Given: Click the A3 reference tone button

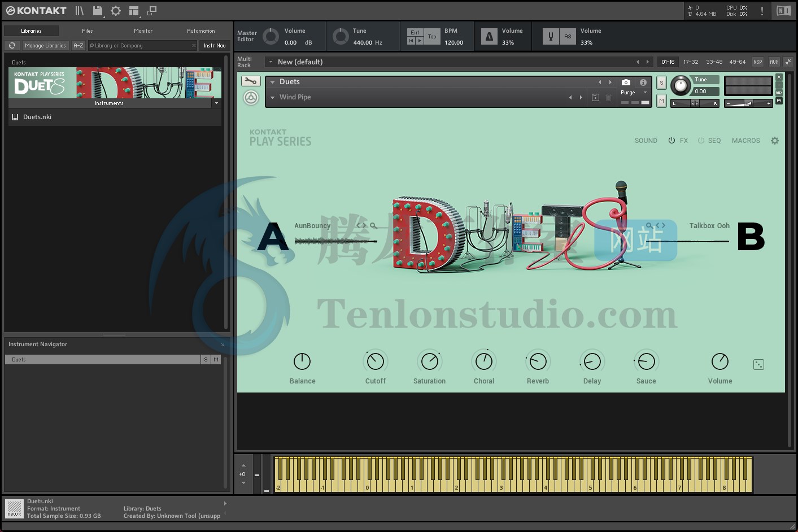Looking at the screenshot, I should click(568, 37).
